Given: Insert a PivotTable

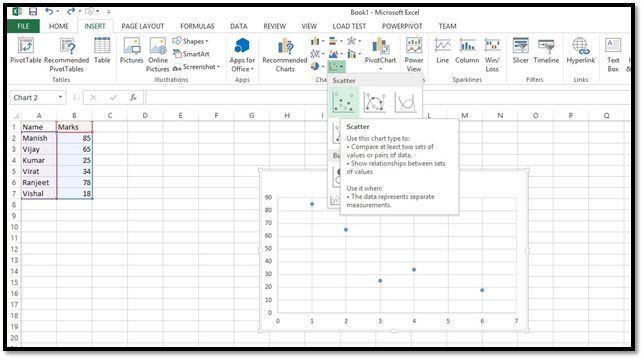Looking at the screenshot, I should click(x=25, y=51).
